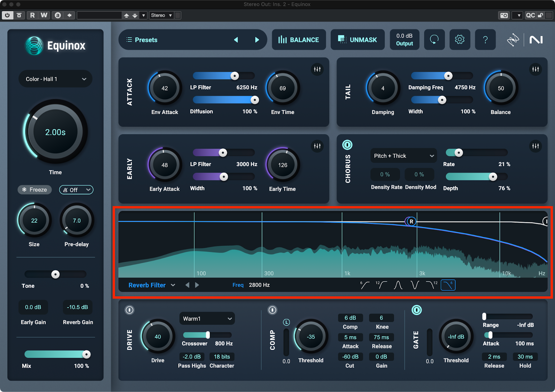Viewport: 555px width, 392px height.
Task: Select the notch cut filter shape
Action: (x=415, y=285)
